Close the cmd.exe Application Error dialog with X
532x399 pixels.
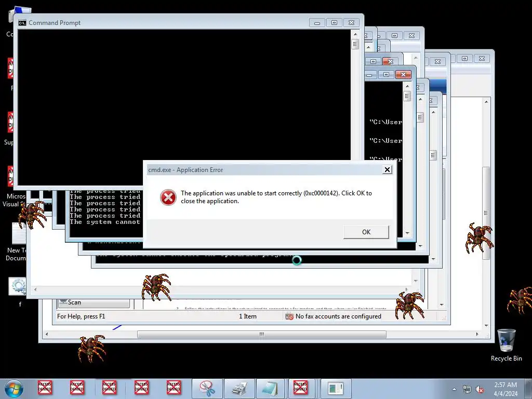coord(387,170)
